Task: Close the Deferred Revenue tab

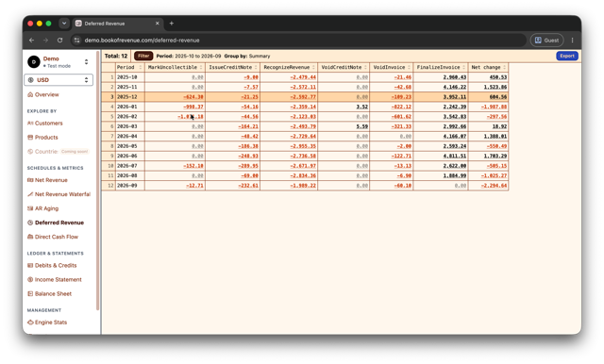Action: pos(158,23)
